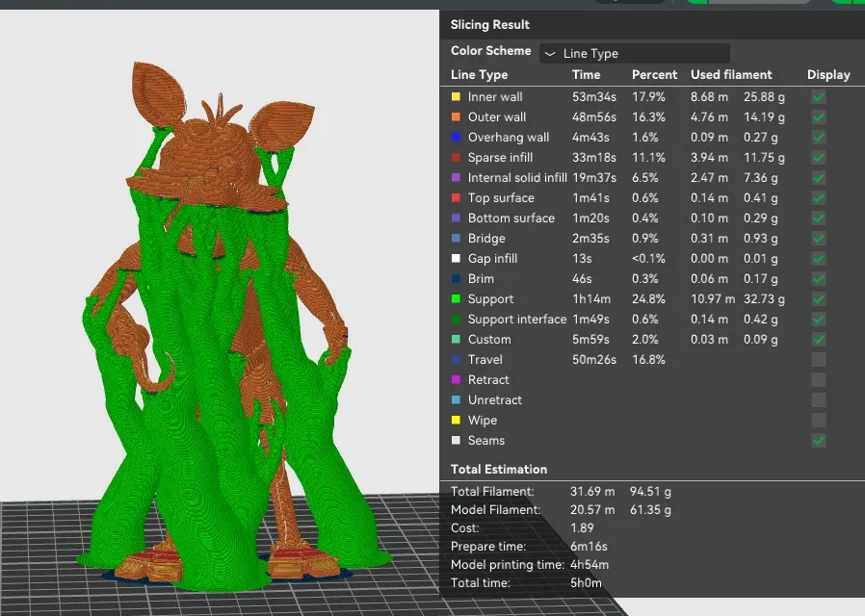Click the Display column header
Screen dimensions: 865x616
click(x=828, y=75)
